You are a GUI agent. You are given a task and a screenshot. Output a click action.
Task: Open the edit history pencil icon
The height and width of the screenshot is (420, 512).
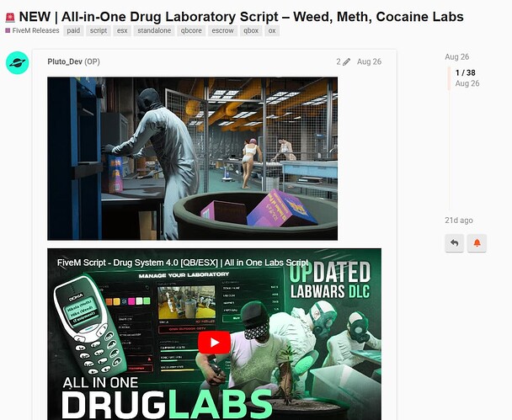click(346, 61)
